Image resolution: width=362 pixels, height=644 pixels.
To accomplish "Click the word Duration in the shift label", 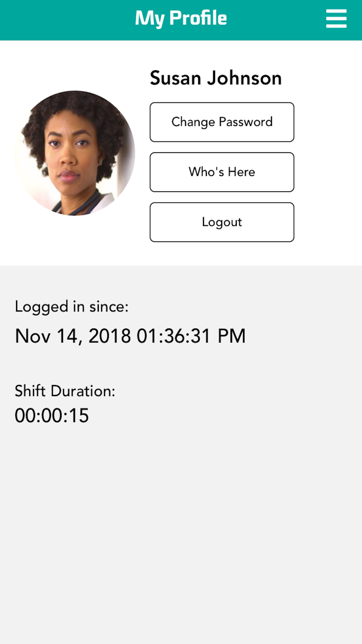I will pos(83,391).
